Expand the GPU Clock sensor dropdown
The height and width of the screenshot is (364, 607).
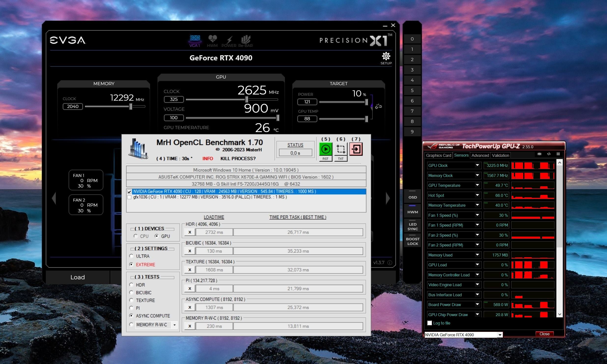point(477,165)
